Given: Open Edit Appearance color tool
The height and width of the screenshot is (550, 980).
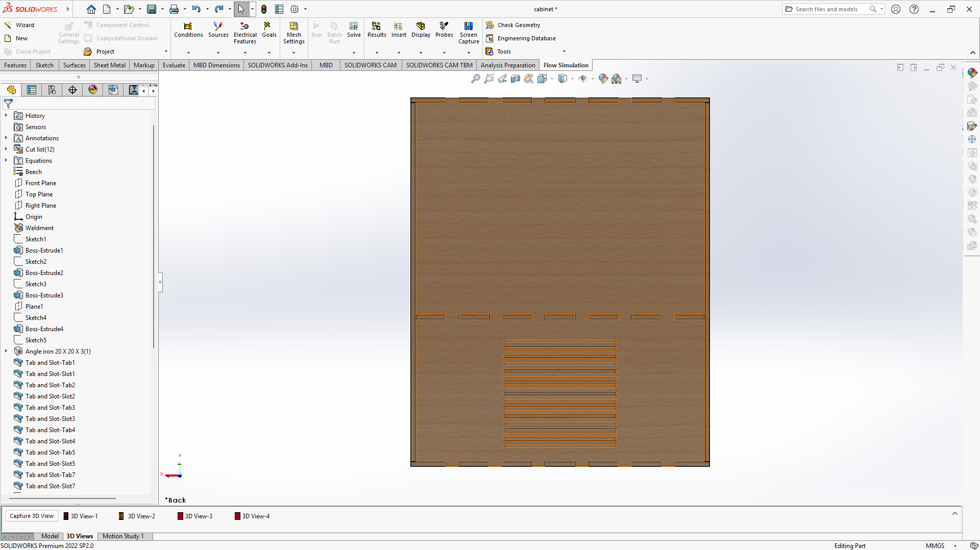Looking at the screenshot, I should pyautogui.click(x=603, y=79).
